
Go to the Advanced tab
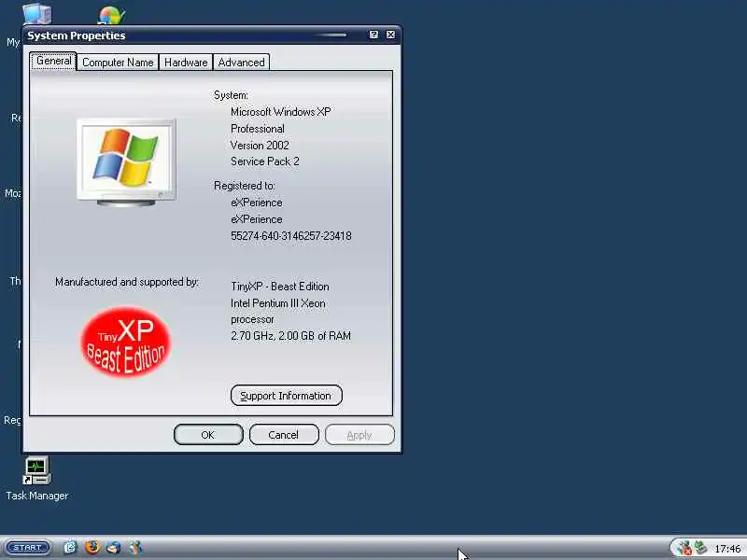pyautogui.click(x=242, y=63)
